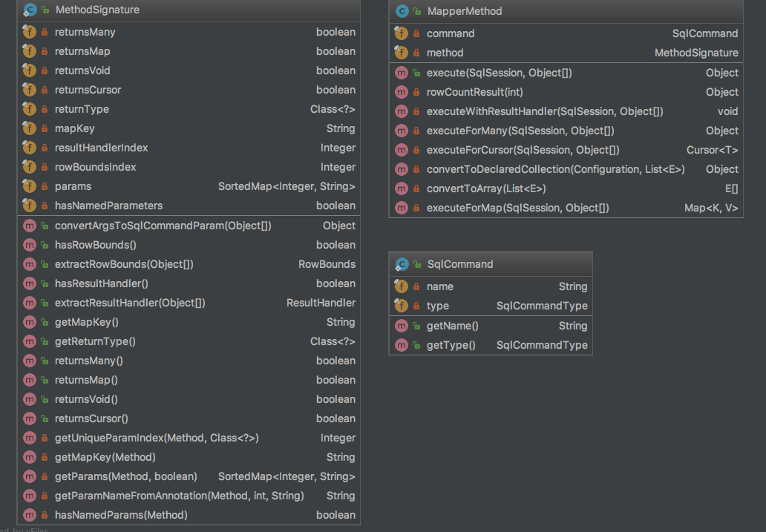This screenshot has height=532, width=766.
Task: Select the convertToDeclaredCollection method
Action: pyautogui.click(x=566, y=169)
